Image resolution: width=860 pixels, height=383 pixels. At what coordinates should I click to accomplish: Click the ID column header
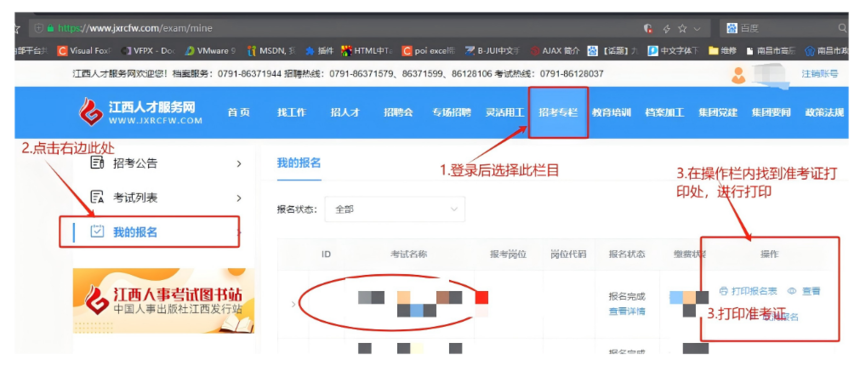tap(326, 255)
